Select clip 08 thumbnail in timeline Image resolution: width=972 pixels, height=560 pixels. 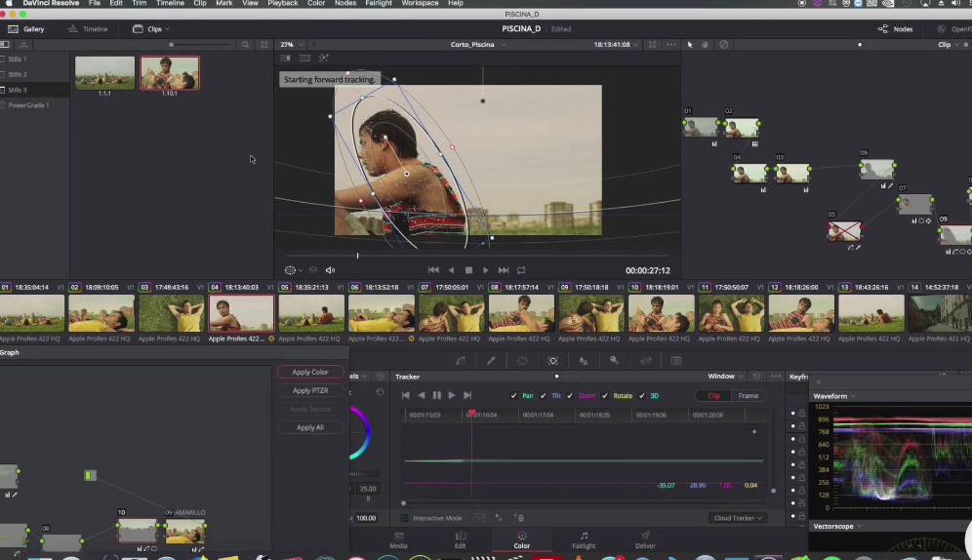(520, 314)
